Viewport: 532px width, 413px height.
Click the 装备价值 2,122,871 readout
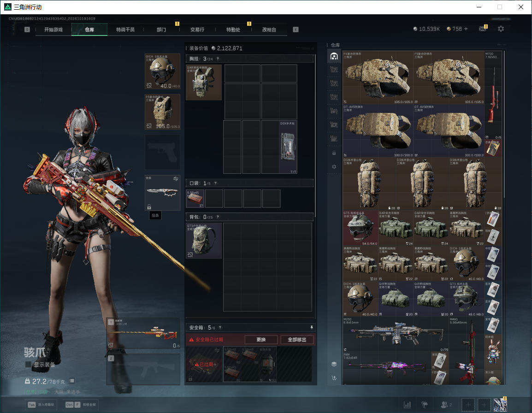coord(216,48)
